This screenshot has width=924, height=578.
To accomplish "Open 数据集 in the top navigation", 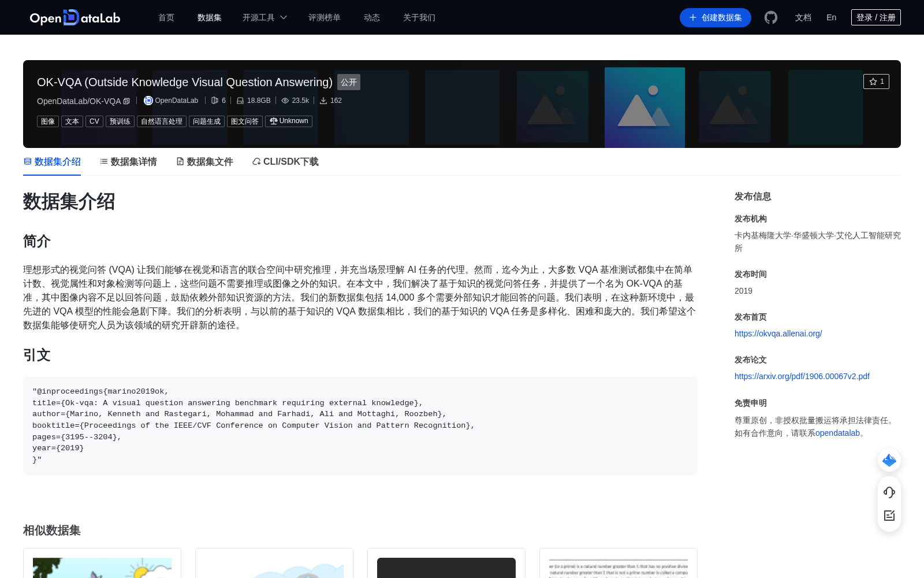I will tap(210, 17).
